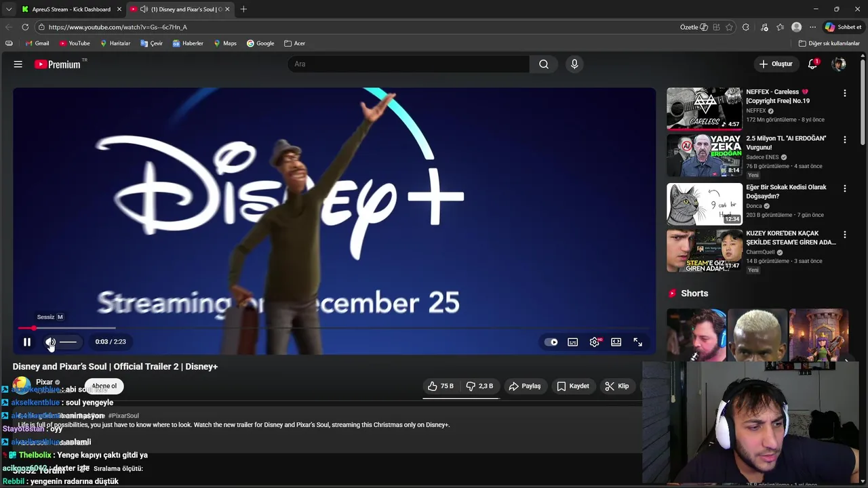The image size is (868, 488).
Task: Open media control music icon
Action: click(764, 27)
